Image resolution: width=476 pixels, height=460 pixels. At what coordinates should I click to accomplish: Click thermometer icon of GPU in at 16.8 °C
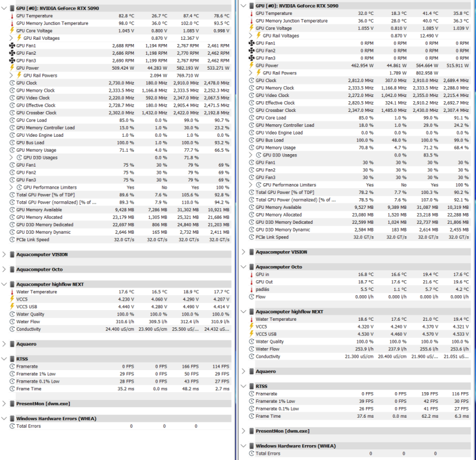pyautogui.click(x=251, y=274)
